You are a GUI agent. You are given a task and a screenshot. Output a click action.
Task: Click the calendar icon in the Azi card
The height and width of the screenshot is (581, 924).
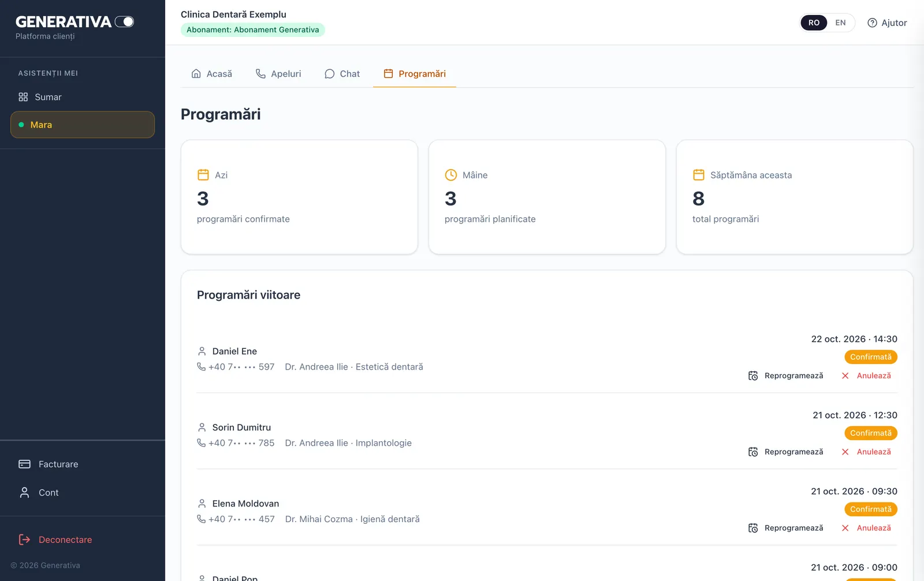(203, 175)
